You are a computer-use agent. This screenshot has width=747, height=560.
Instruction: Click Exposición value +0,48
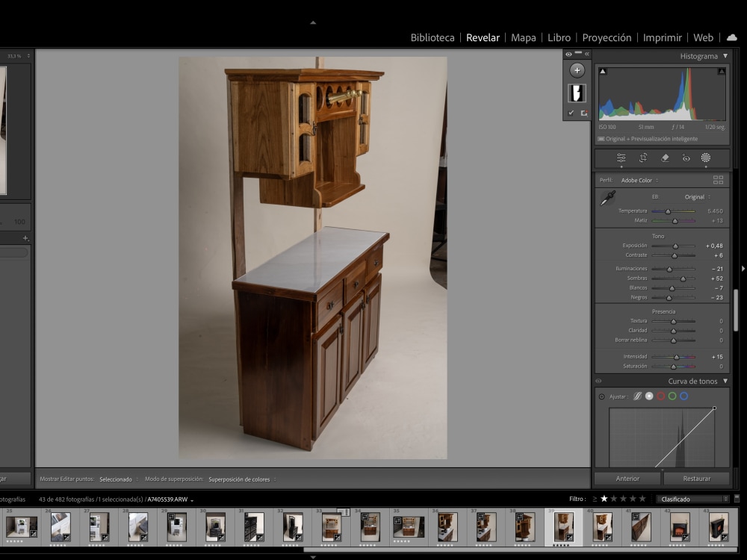click(x=714, y=246)
